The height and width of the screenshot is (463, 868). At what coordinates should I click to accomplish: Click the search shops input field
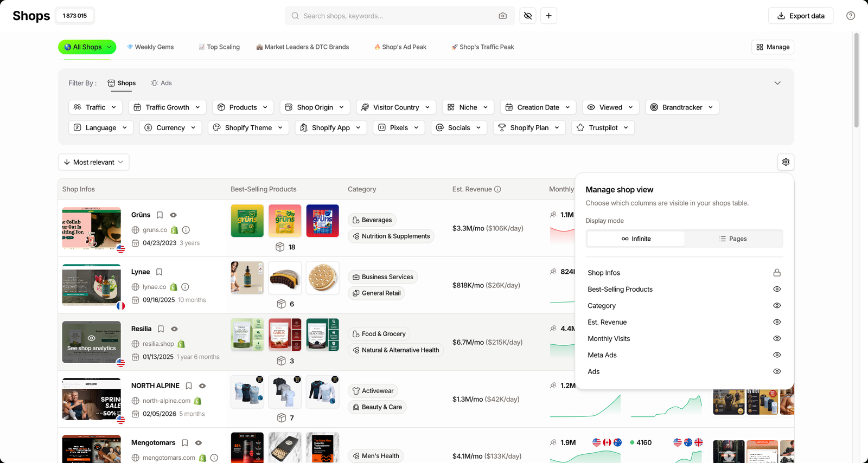[399, 16]
